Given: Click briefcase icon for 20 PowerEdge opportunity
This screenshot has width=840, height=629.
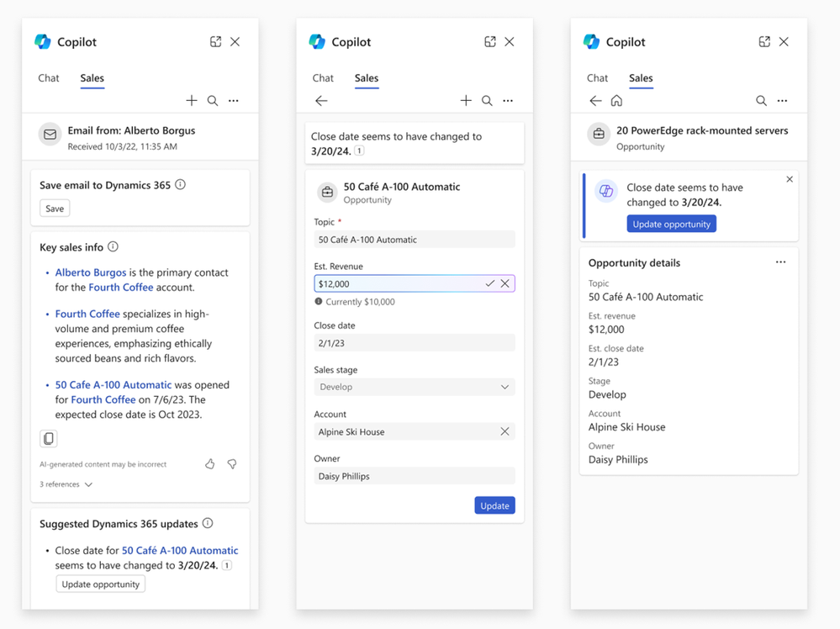Looking at the screenshot, I should 599,135.
